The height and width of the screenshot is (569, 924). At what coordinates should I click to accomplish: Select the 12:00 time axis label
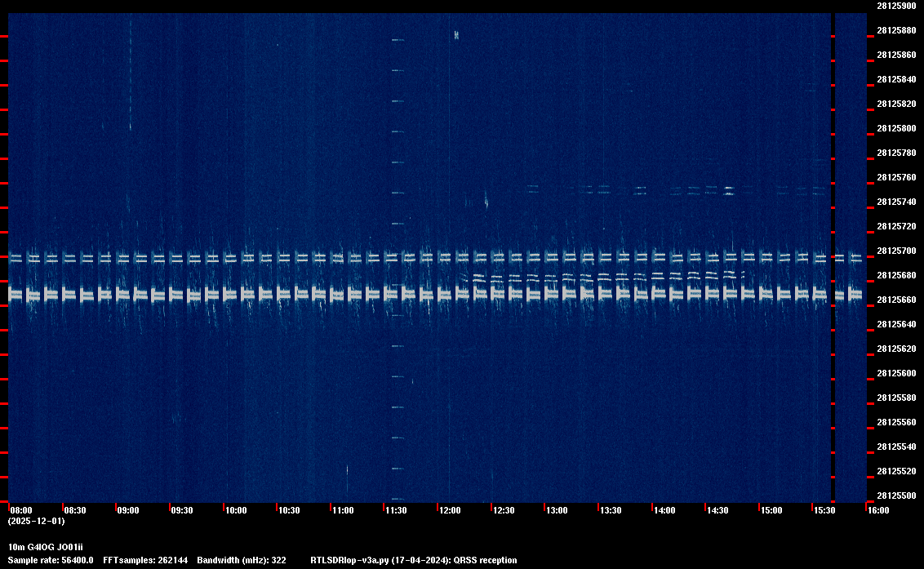click(450, 510)
